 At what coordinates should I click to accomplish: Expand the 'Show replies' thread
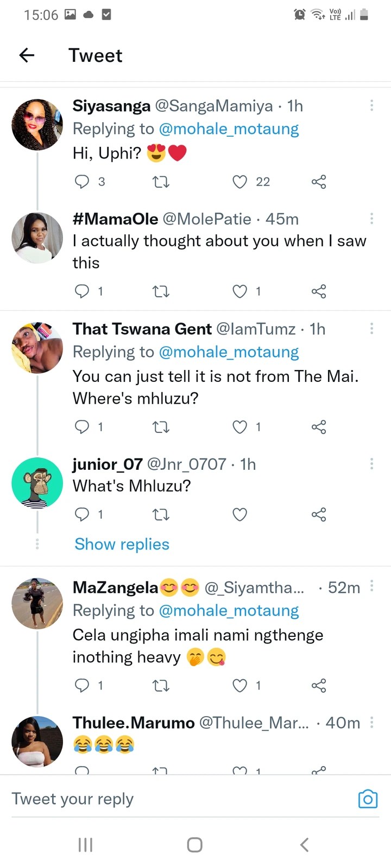(122, 544)
